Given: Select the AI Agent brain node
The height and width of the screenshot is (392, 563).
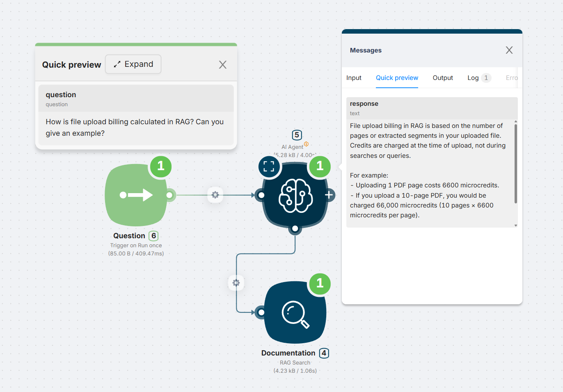Looking at the screenshot, I should [295, 196].
